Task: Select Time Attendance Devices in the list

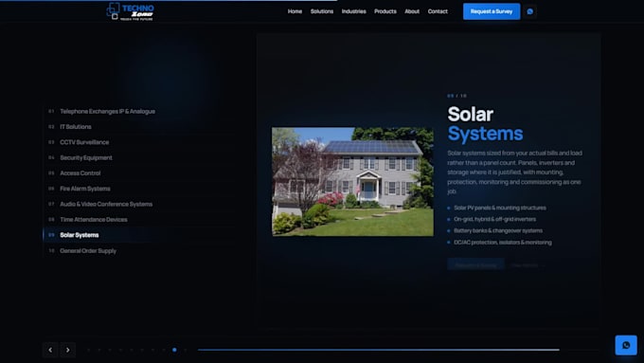Action: pyautogui.click(x=139, y=220)
